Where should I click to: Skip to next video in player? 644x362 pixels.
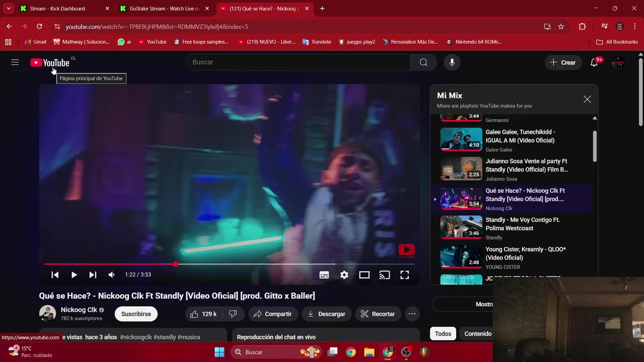[x=93, y=275]
